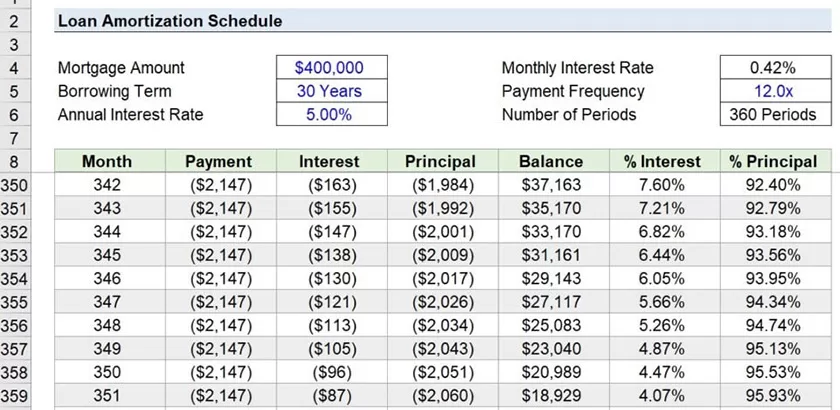Viewport: 840px width, 410px height.
Task: Select row 350 via its row header
Action: coord(16,185)
